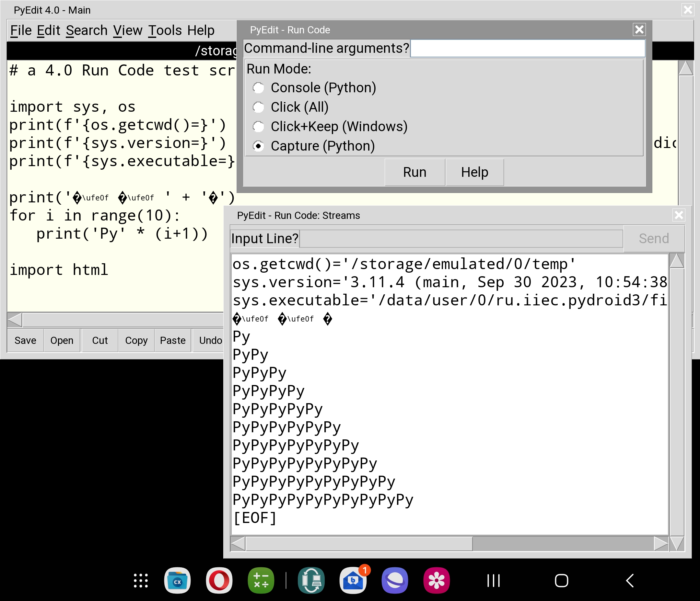Tap the Android home button
The height and width of the screenshot is (601, 700).
(x=562, y=581)
